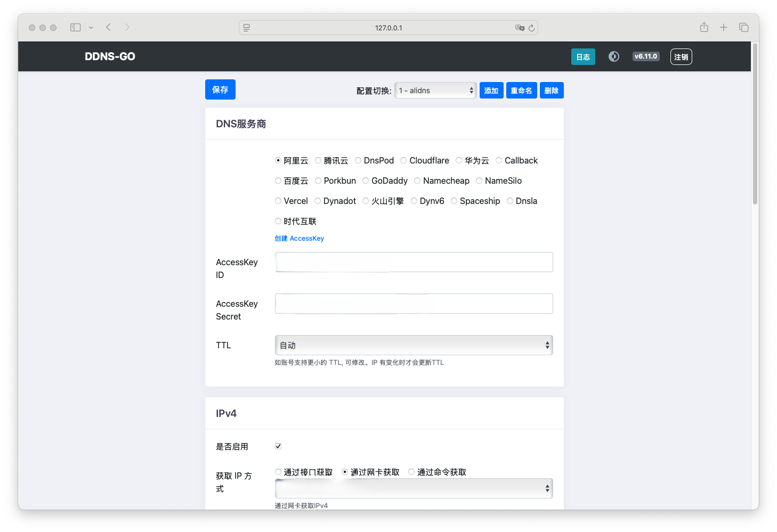Open a new tab with plus icon
This screenshot has height=532, width=777.
(723, 27)
